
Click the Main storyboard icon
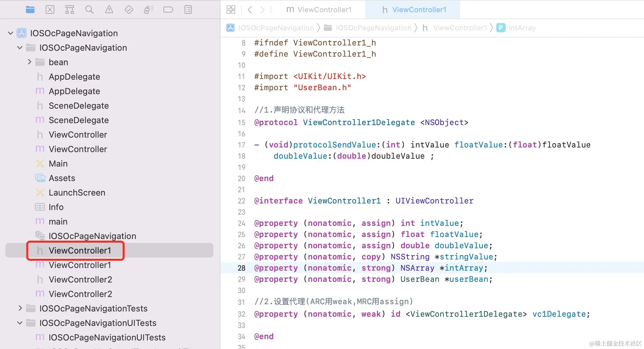40,164
